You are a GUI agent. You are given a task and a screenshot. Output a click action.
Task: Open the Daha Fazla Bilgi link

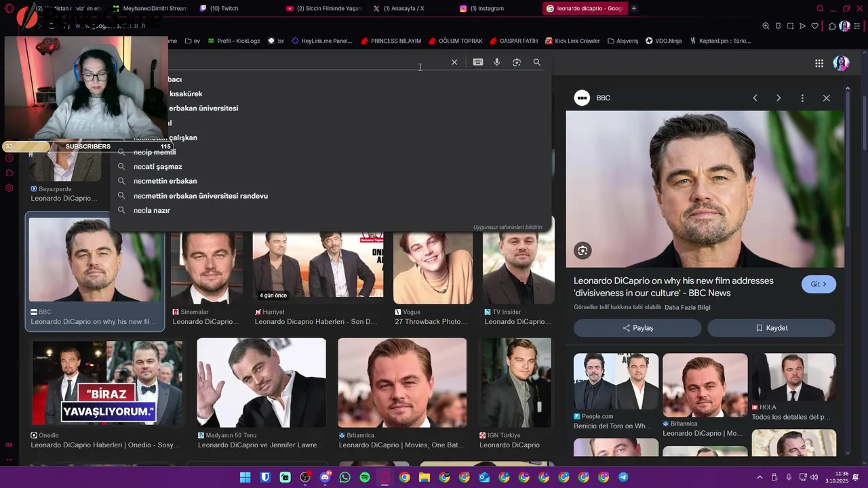click(688, 307)
